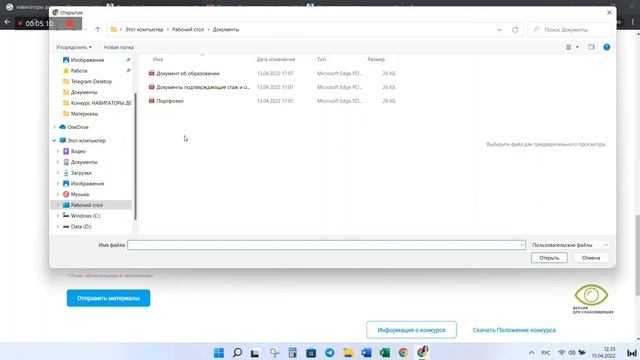Open the Snipping Tool taskbar icon
This screenshot has height=360, width=640.
tap(274, 353)
